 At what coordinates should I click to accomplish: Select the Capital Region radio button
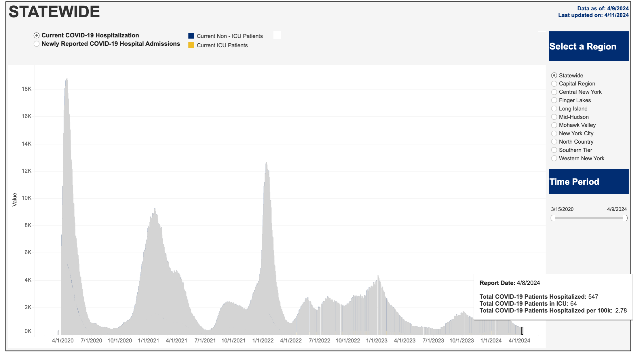pyautogui.click(x=554, y=84)
